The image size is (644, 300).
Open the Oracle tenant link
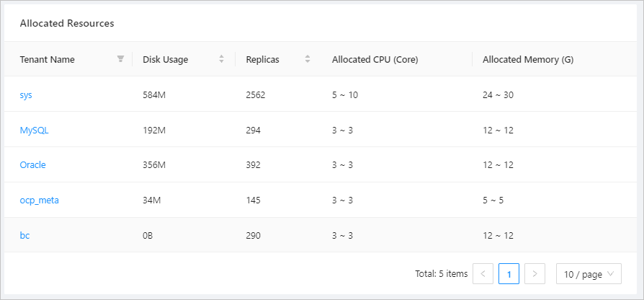pyautogui.click(x=33, y=165)
